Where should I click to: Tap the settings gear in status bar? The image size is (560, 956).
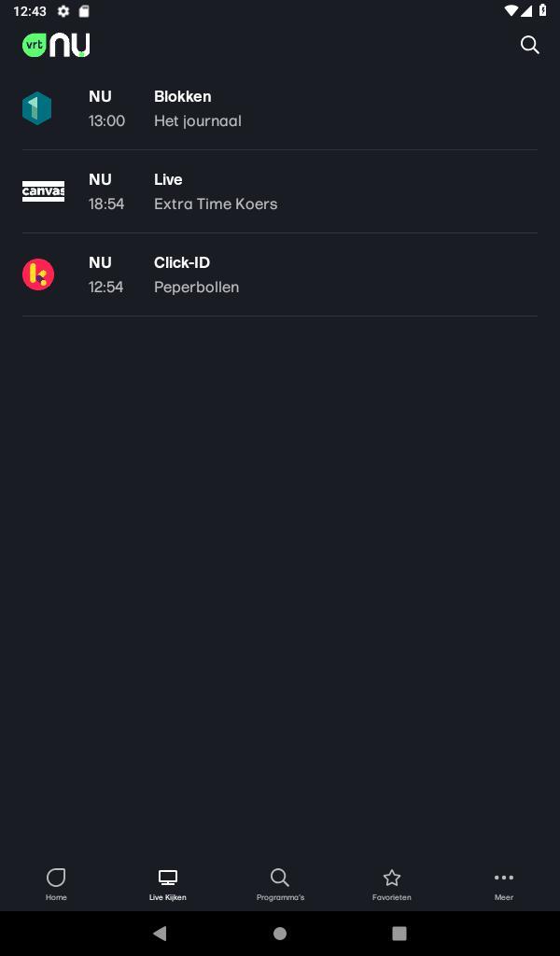[63, 11]
